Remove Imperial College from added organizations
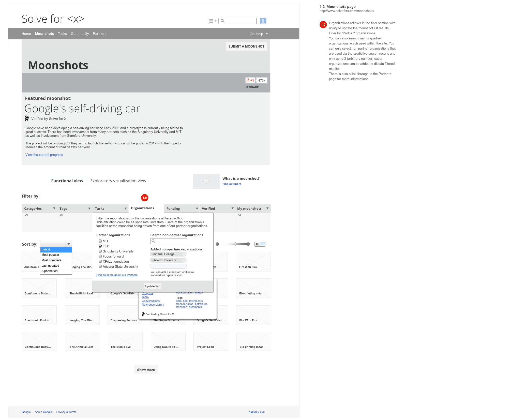 [x=184, y=254]
